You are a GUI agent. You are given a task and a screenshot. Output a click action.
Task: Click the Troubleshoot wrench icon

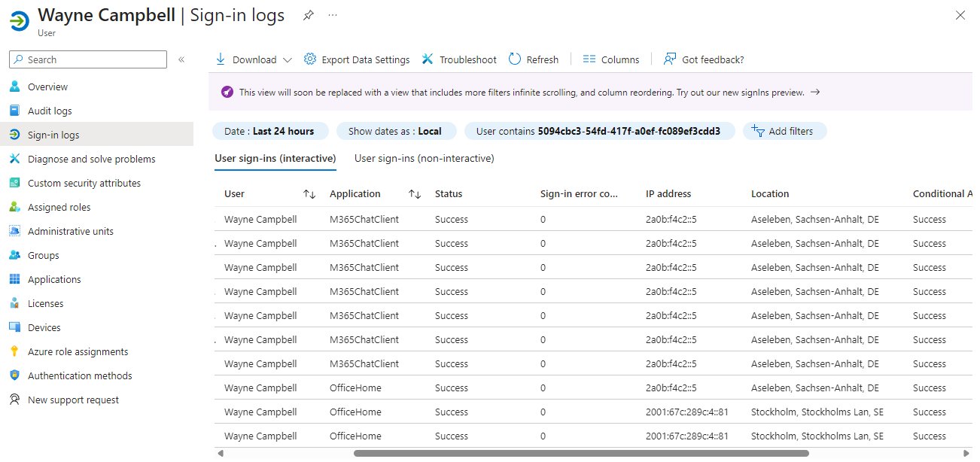(428, 59)
